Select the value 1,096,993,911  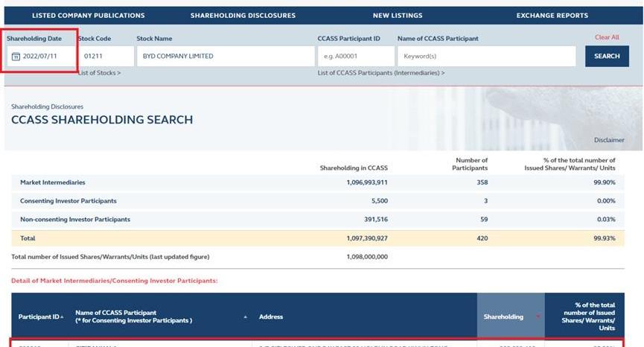367,182
